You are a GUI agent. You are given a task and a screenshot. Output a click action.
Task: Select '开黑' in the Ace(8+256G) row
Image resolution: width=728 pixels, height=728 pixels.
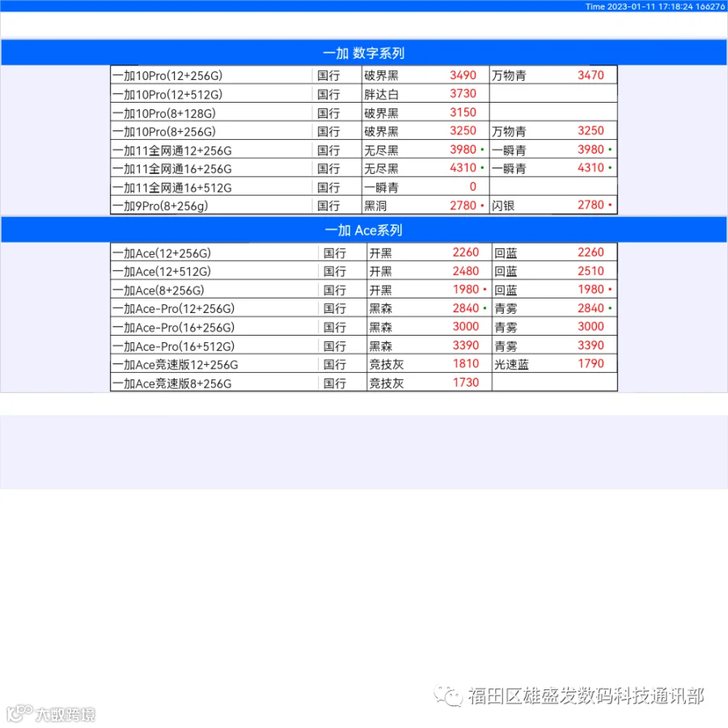click(381, 290)
